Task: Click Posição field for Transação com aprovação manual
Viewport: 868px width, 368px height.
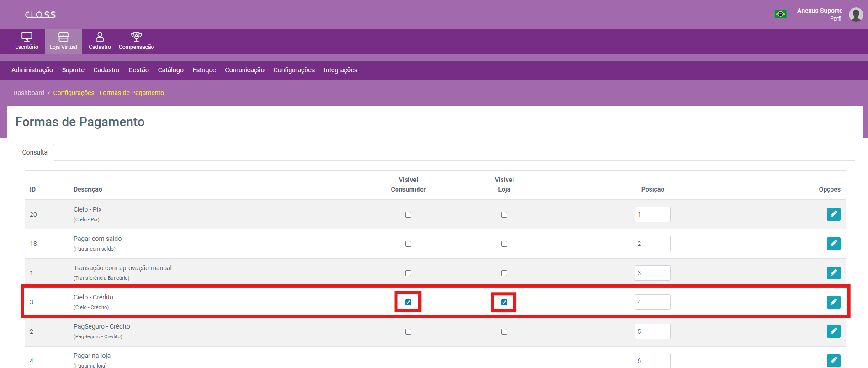Action: click(x=652, y=273)
